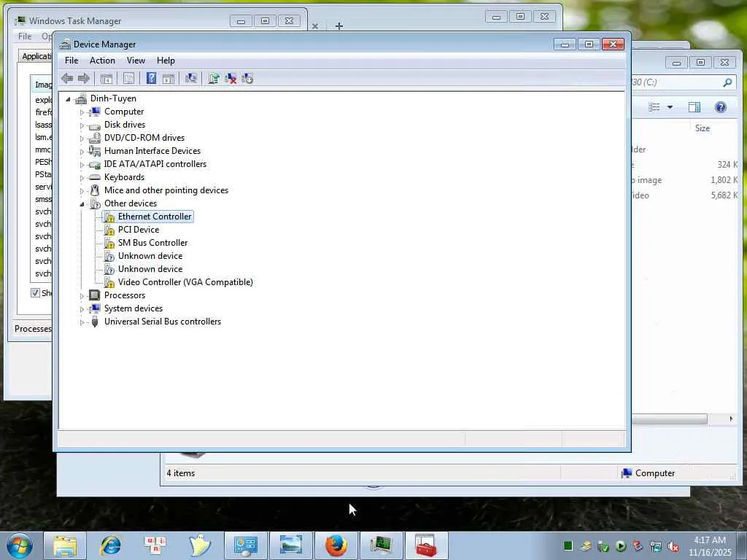Select Unknown device directly below SM Bus Controller
Image resolution: width=747 pixels, height=560 pixels.
(150, 256)
